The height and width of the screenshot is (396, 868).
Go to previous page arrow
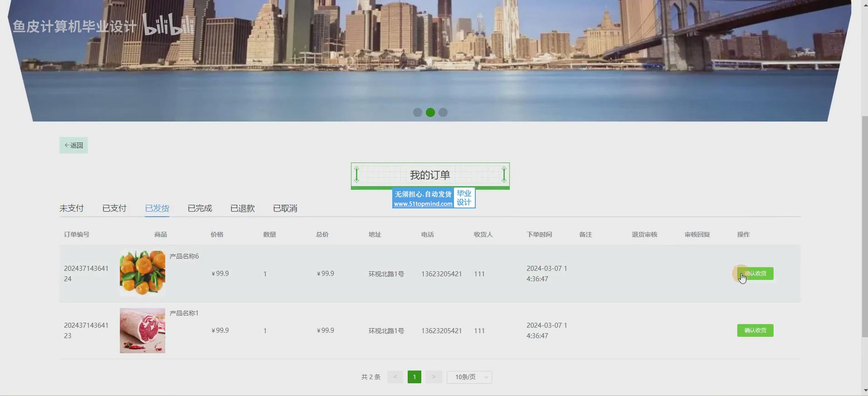pos(395,377)
